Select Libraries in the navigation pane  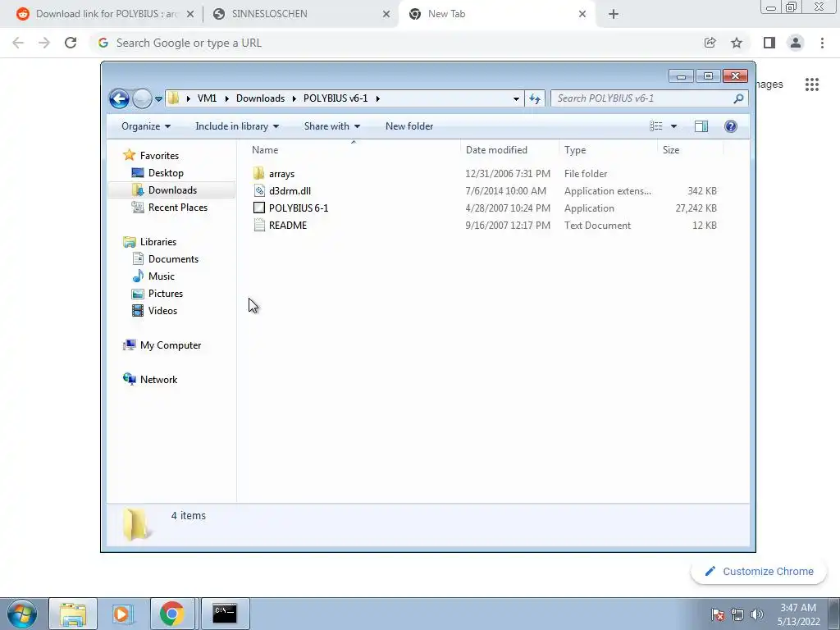click(158, 242)
